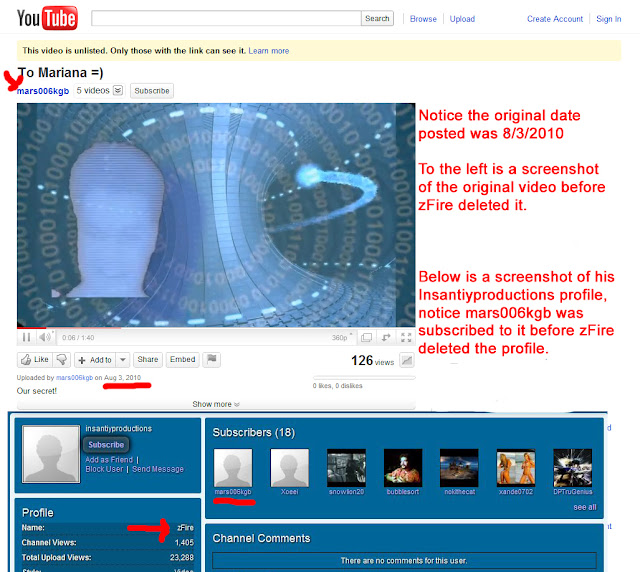This screenshot has width=640, height=572.
Task: Open subscriber xande0702 thumbnail
Action: [516, 468]
